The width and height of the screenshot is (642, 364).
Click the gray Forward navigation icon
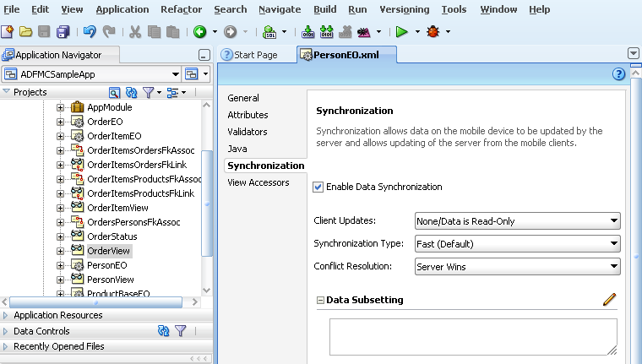tap(231, 31)
